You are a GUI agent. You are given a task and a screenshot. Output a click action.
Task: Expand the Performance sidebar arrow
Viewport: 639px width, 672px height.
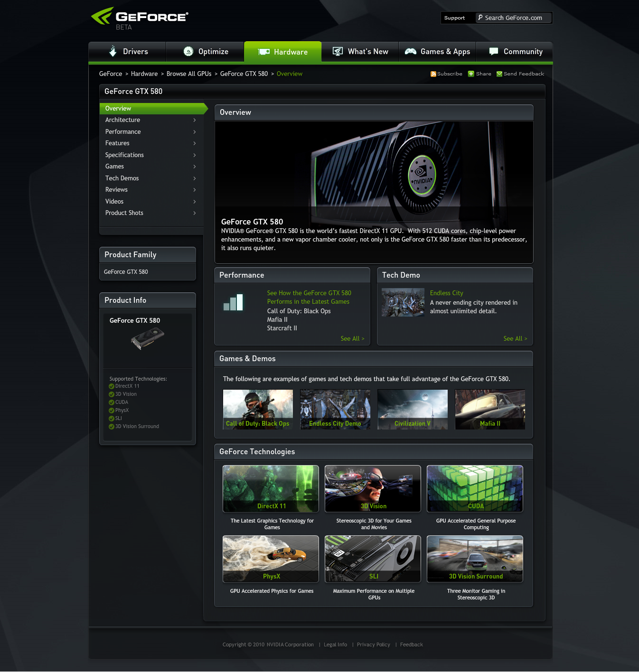click(195, 132)
